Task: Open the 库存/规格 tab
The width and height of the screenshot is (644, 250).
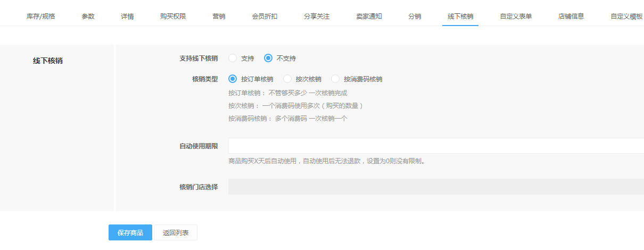Action: coord(40,16)
